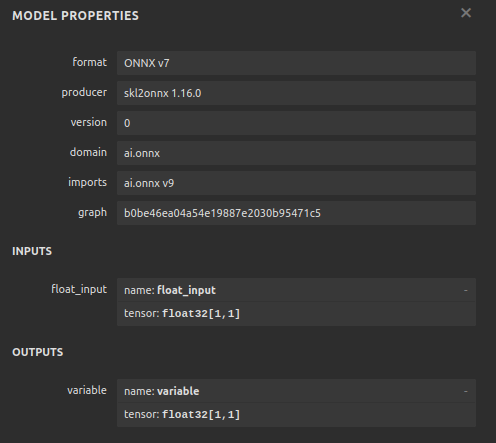The image size is (496, 443).
Task: Click the imports field ai.onnx v9
Action: (x=296, y=183)
